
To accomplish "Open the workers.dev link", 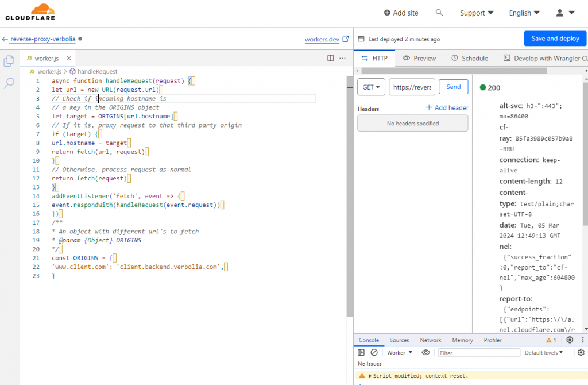I will 322,39.
